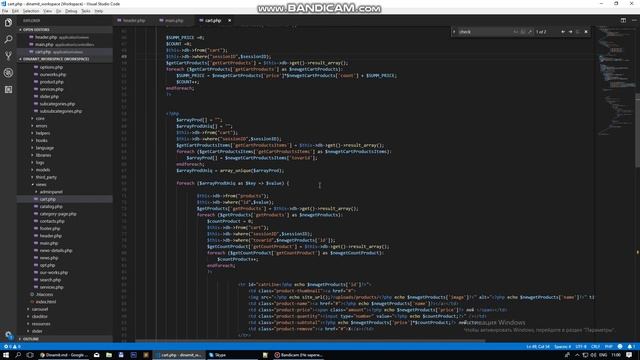The width and height of the screenshot is (640, 360).
Task: Click the editor vertical scrollbar
Action: [x=638, y=131]
